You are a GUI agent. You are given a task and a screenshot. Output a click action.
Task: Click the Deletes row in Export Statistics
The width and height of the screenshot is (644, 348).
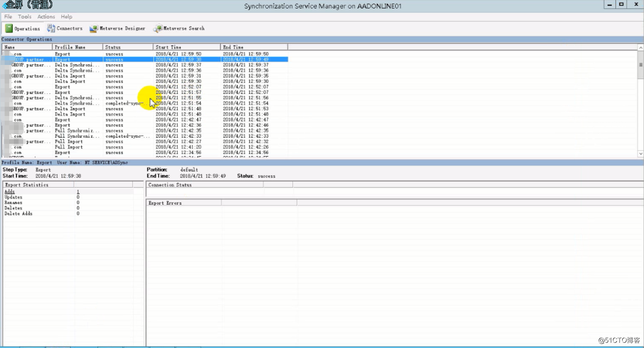point(68,208)
